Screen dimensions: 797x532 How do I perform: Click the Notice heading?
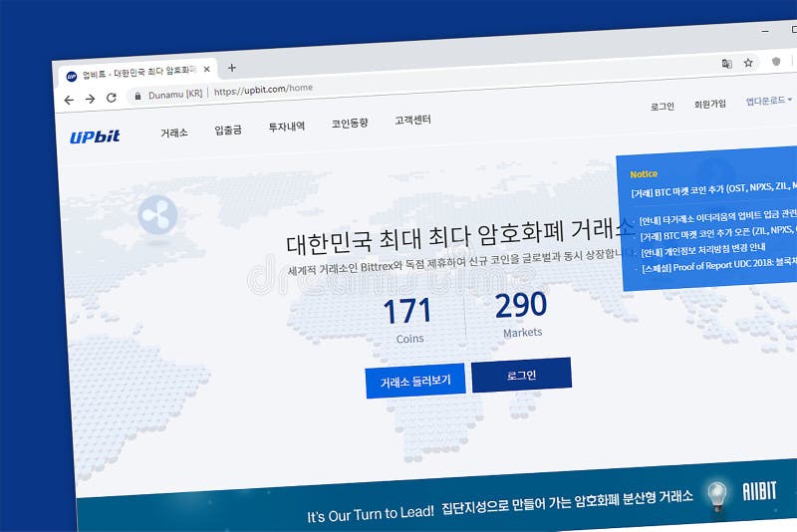click(644, 174)
